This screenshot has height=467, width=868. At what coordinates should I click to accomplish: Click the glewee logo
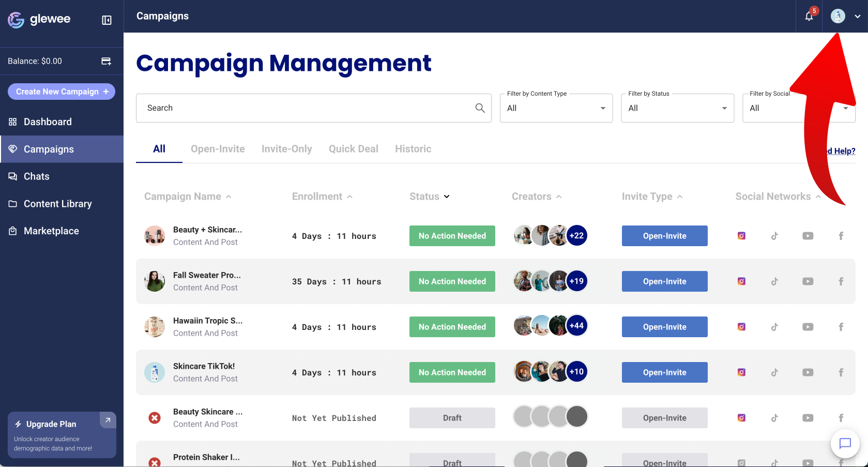point(39,20)
